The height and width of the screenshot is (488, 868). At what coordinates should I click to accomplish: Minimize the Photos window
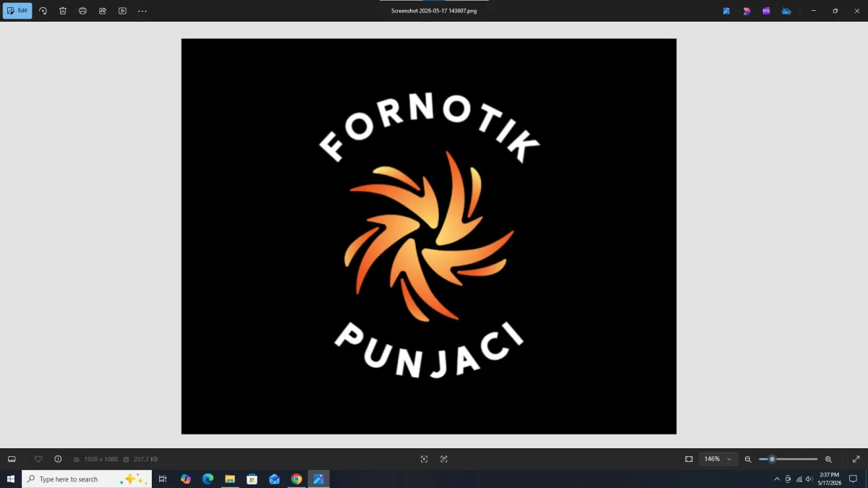click(814, 11)
